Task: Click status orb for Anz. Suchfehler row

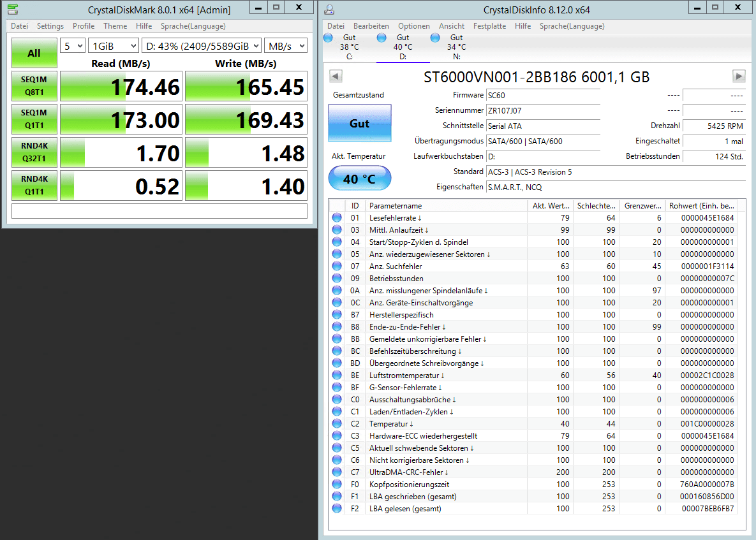Action: (x=337, y=266)
